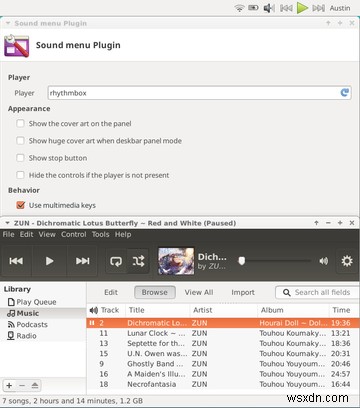
Task: Click the Sound menu Plugin header icon
Action: pos(16,46)
